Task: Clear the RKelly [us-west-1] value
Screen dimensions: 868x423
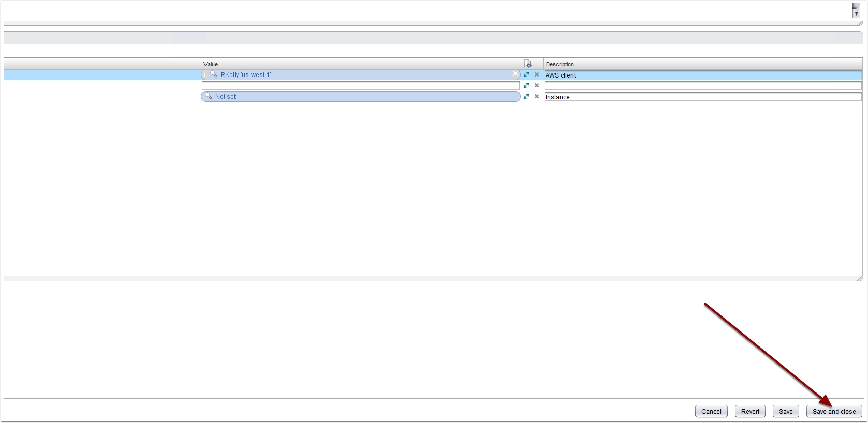Action: click(515, 74)
